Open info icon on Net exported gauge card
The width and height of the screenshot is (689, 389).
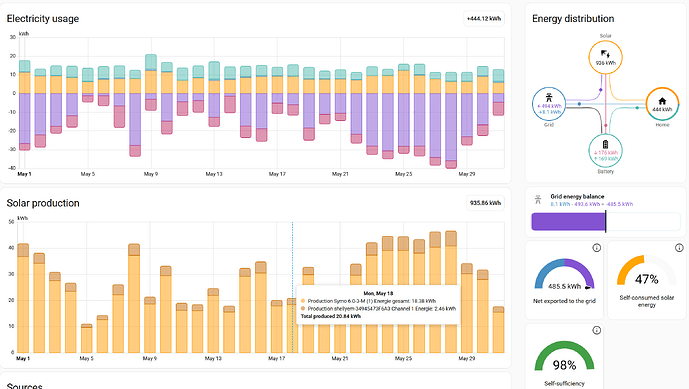point(596,248)
